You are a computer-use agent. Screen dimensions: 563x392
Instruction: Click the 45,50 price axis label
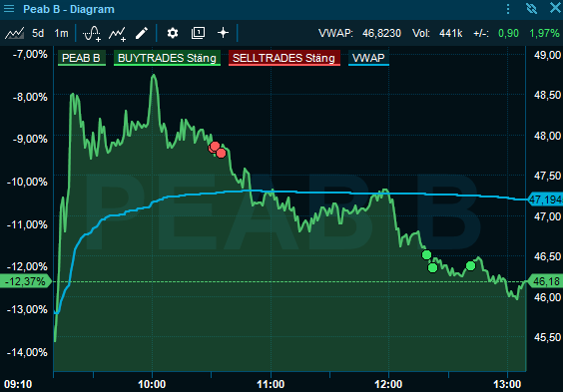coord(547,337)
